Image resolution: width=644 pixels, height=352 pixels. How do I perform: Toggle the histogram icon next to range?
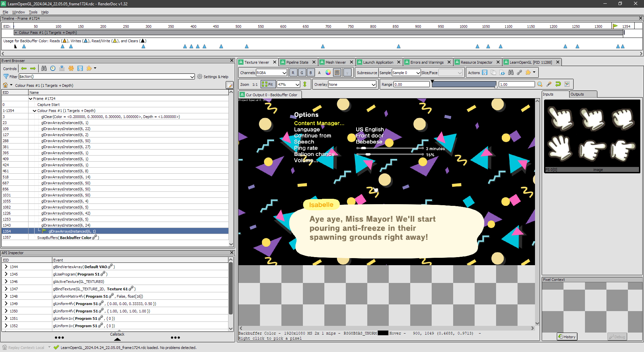[x=567, y=84]
